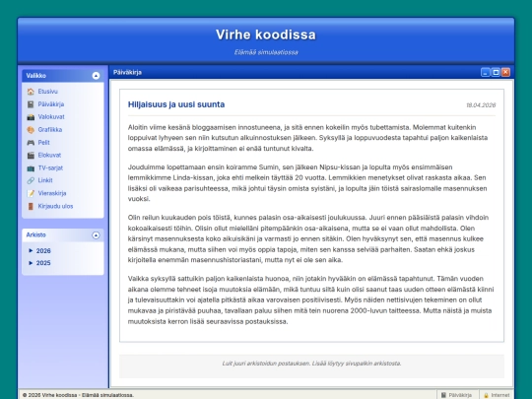Image resolution: width=532 pixels, height=399 pixels.
Task: Click the palette icon beside Grafiikka
Action: [x=31, y=130]
